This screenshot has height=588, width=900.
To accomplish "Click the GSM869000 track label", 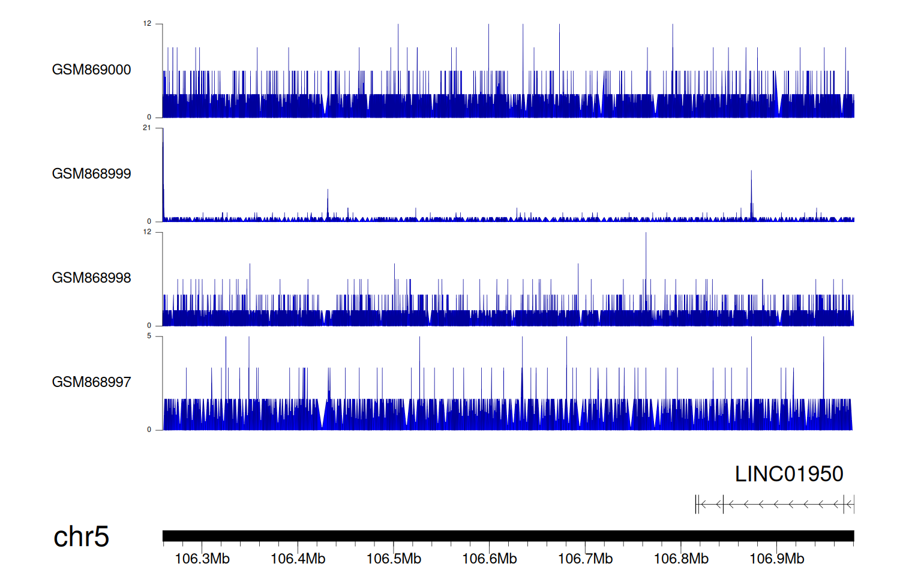I will [91, 70].
